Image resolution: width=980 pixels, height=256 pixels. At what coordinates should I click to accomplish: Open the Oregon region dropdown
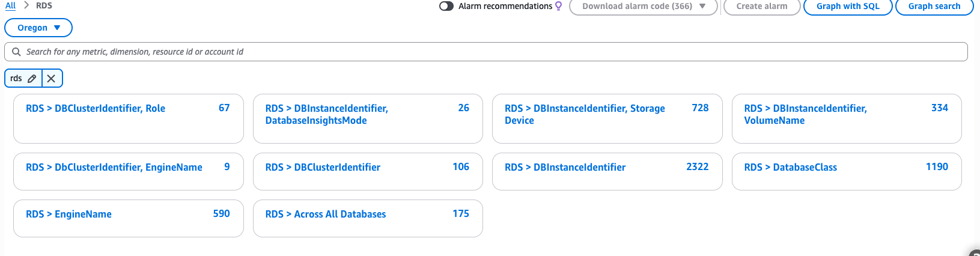[38, 28]
